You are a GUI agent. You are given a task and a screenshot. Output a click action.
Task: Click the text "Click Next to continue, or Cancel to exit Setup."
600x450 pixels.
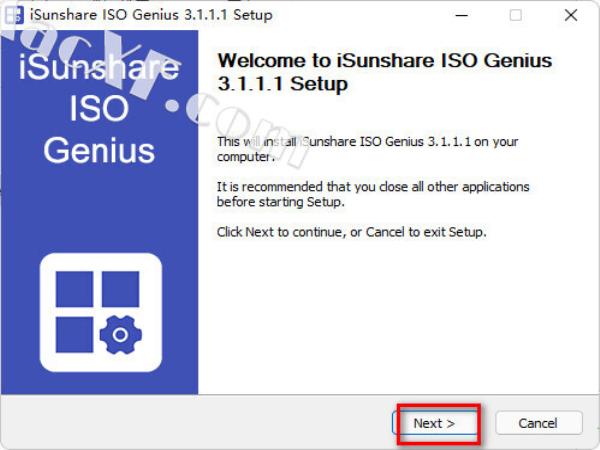coord(352,232)
